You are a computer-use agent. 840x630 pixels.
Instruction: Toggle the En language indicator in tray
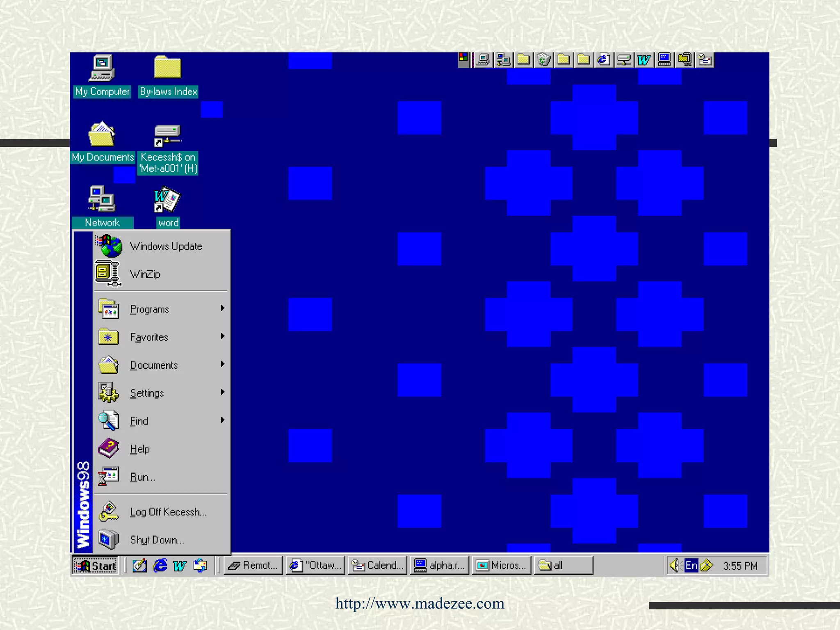pos(691,566)
